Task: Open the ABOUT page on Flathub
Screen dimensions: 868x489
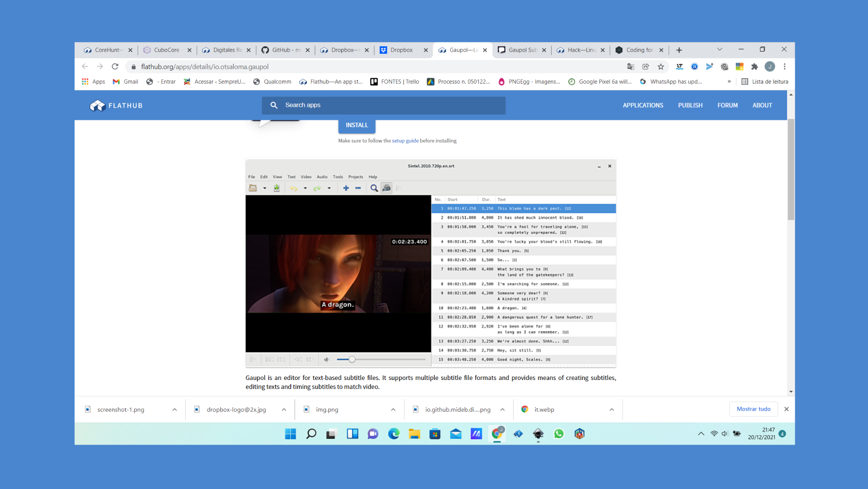Action: tap(762, 105)
